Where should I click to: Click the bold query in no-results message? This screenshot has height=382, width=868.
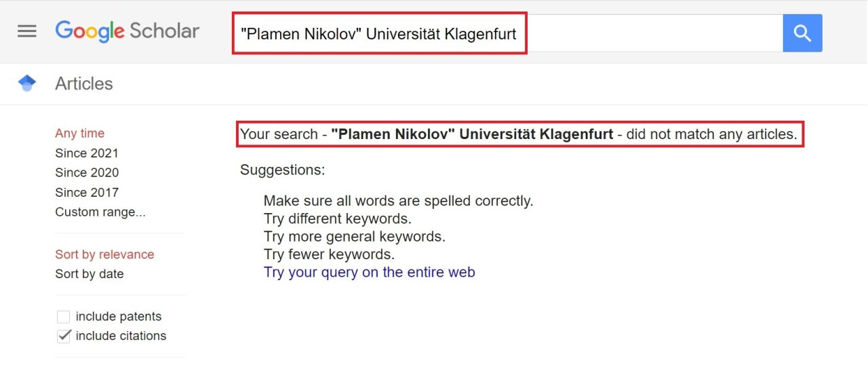pos(472,134)
